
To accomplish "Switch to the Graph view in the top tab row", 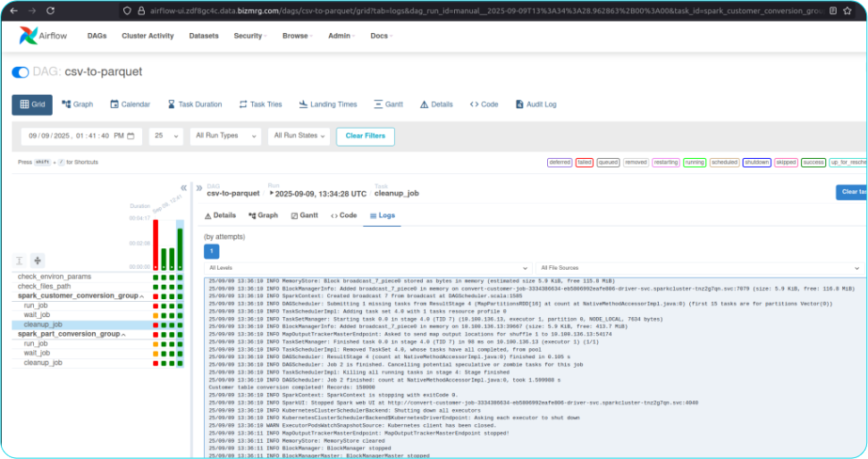I will [78, 104].
